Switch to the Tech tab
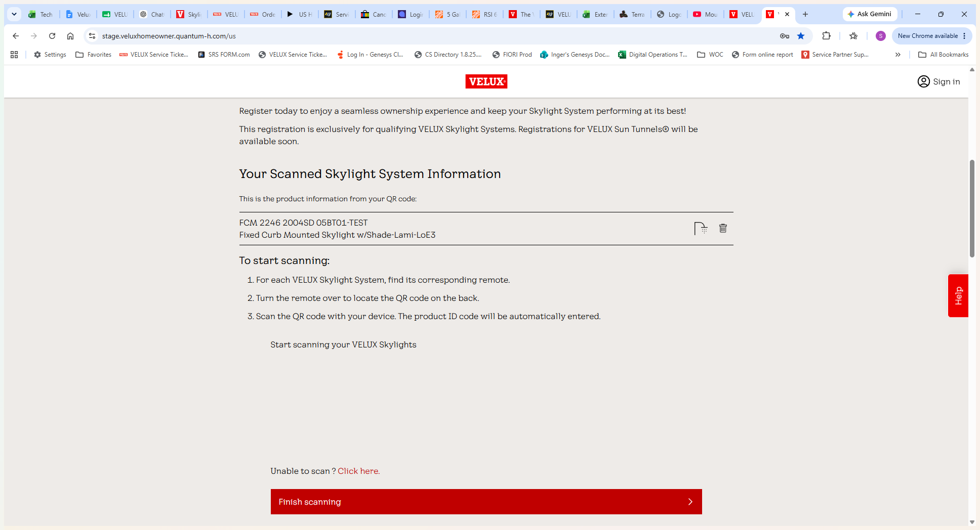Image resolution: width=980 pixels, height=530 pixels. [41, 14]
